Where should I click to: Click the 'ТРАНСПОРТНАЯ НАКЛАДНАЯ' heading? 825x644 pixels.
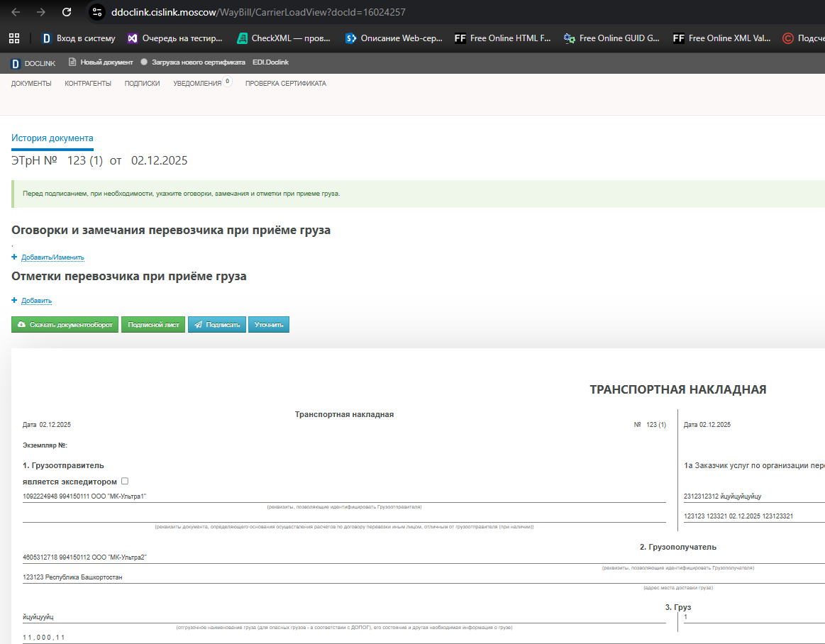(x=677, y=389)
